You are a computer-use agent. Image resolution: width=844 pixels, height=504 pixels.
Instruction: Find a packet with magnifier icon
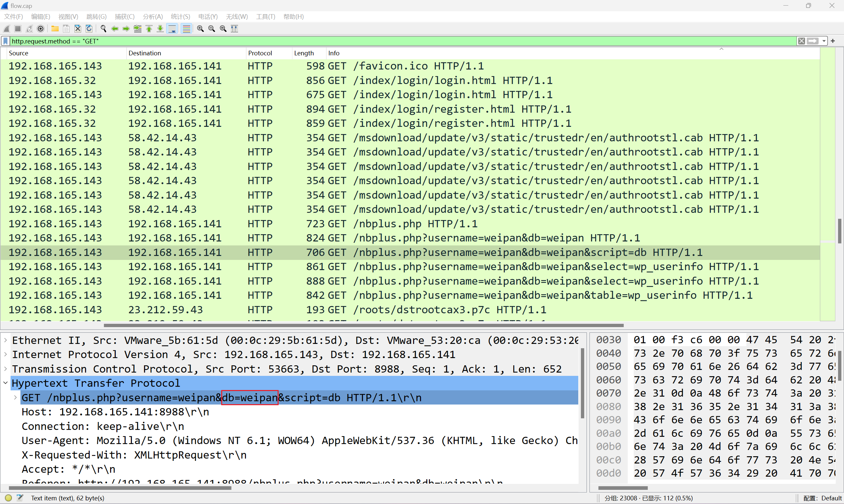(104, 29)
